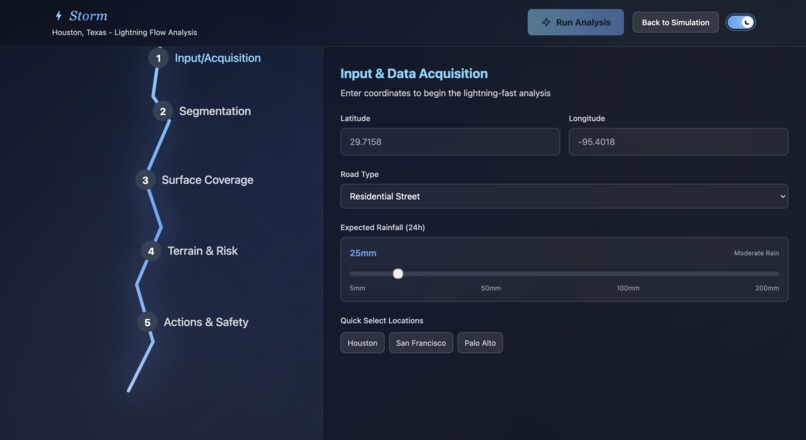The width and height of the screenshot is (806, 440).
Task: Click the rainfall slider handle
Action: coord(398,274)
